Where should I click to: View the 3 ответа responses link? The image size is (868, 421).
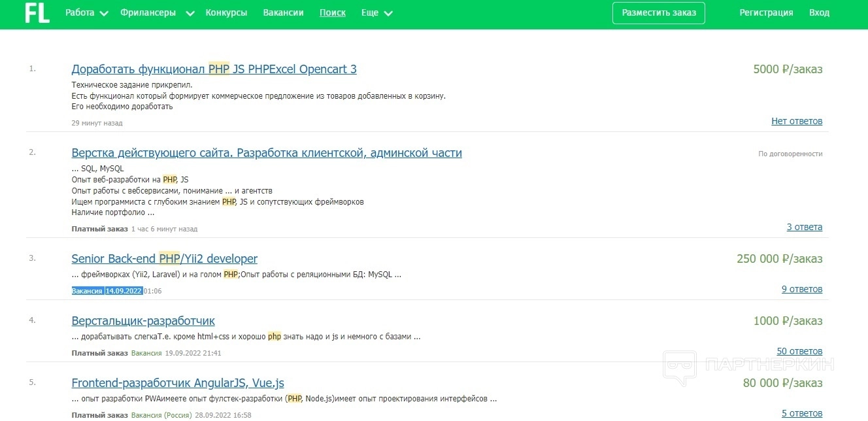(804, 227)
